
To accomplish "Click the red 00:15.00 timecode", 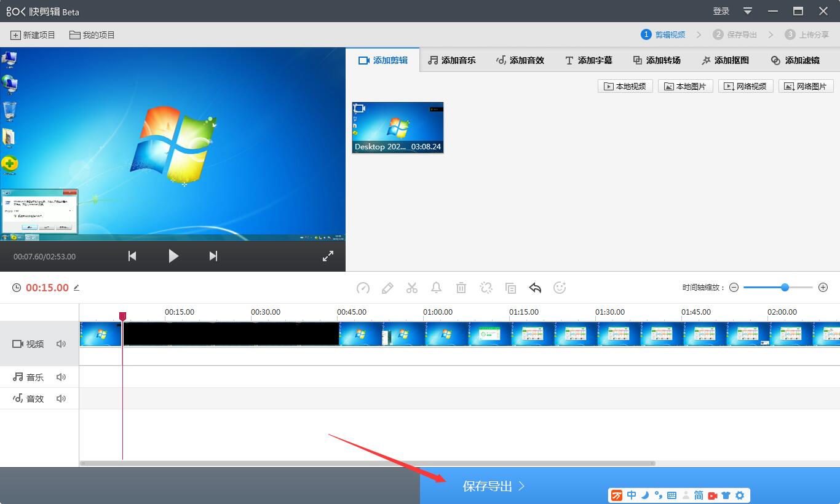I will click(47, 288).
